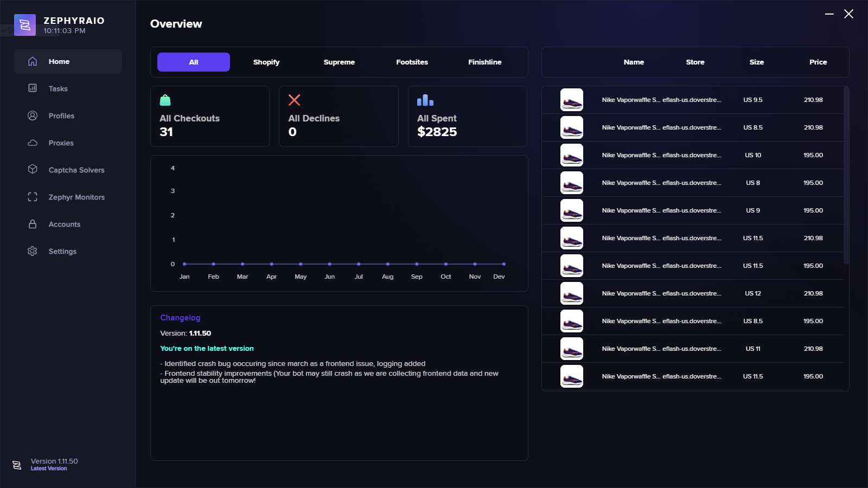Open the Home sidebar icon
868x488 pixels.
click(x=33, y=61)
